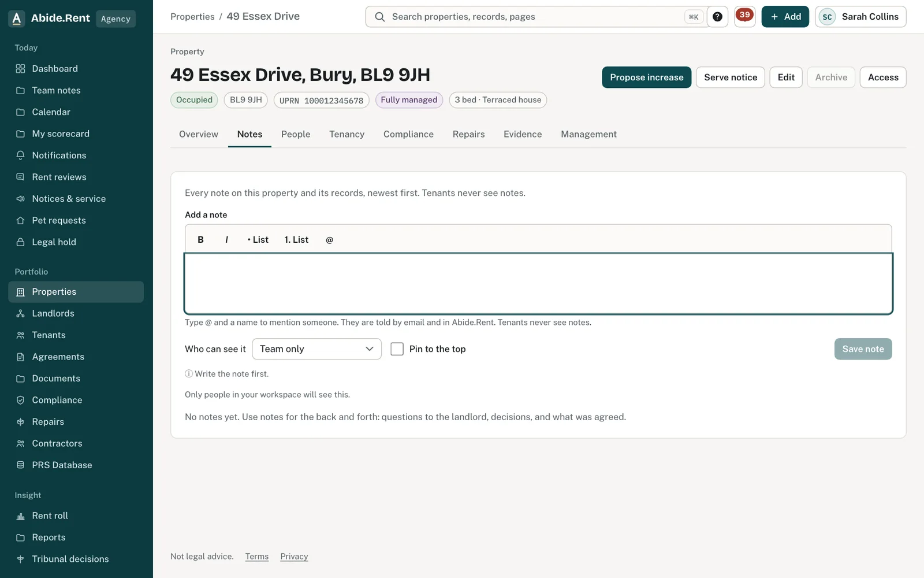
Task: Switch to the People tab
Action: pyautogui.click(x=296, y=134)
